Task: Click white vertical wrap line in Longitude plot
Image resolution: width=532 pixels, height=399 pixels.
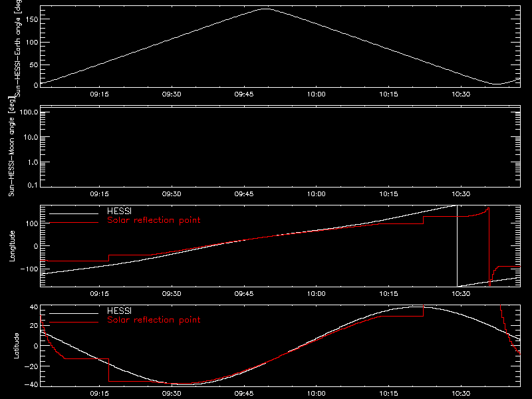Action: (457, 246)
